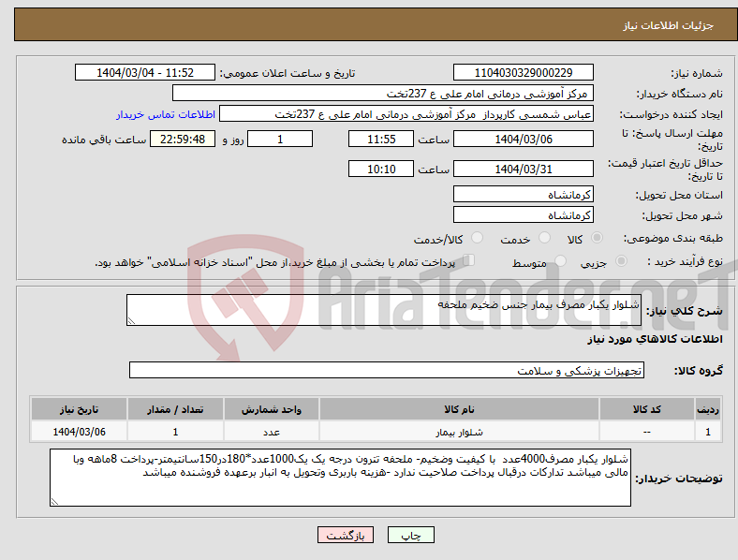Click the deadline time field 11:55
Screen dimensions: 738x560
381,139
